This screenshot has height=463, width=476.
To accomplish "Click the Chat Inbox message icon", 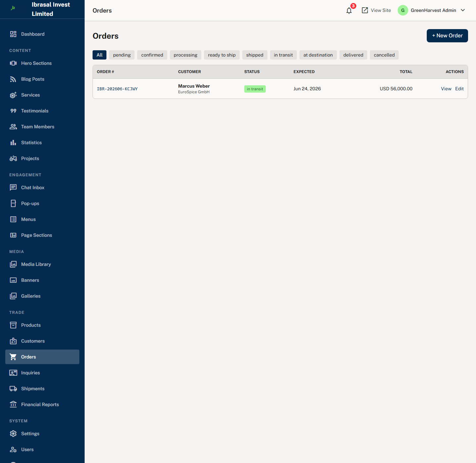I will tap(13, 188).
